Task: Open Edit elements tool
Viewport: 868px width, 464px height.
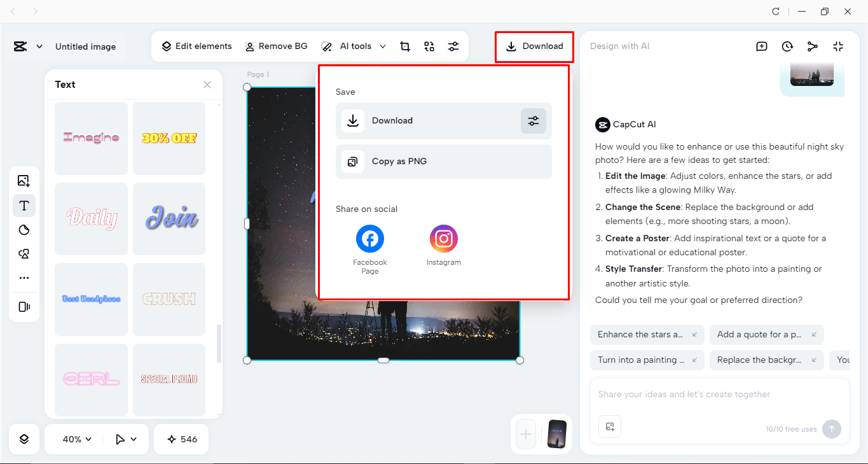Action: [x=196, y=46]
